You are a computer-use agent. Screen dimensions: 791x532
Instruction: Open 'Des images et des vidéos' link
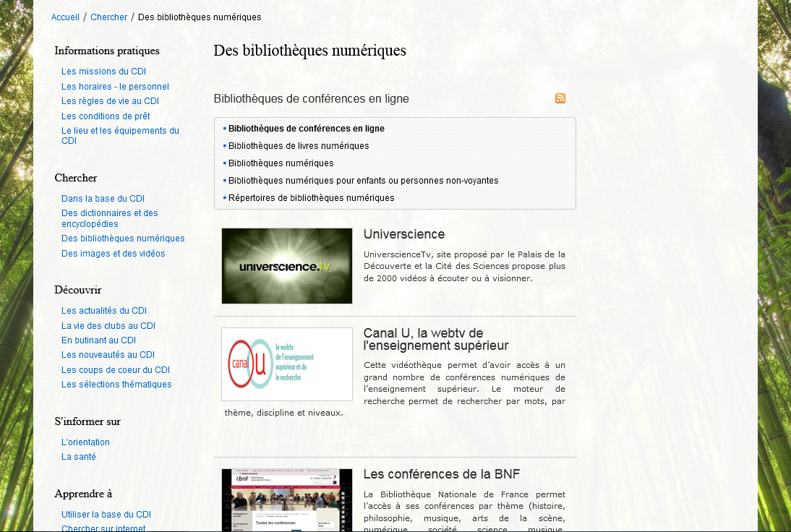[x=113, y=254]
